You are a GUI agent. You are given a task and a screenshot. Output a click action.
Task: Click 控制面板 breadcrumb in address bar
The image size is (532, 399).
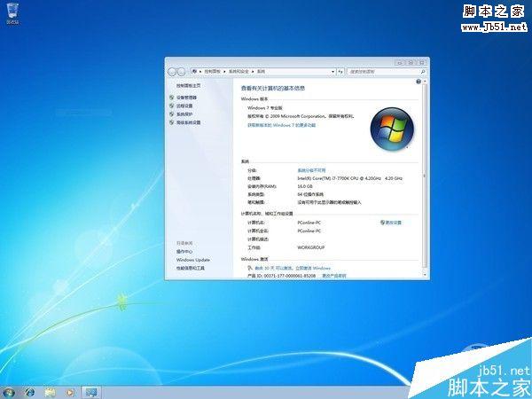click(214, 70)
